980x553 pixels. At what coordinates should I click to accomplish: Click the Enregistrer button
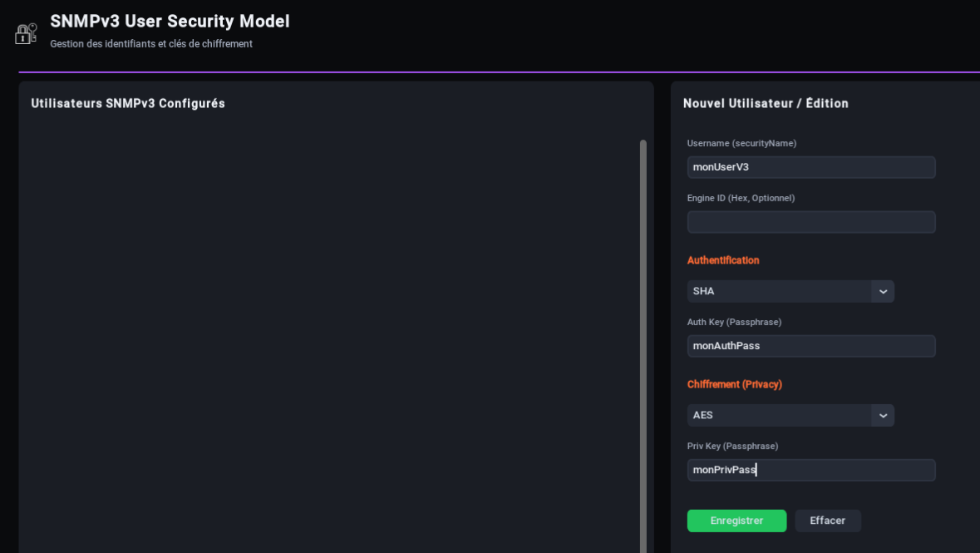pos(736,521)
